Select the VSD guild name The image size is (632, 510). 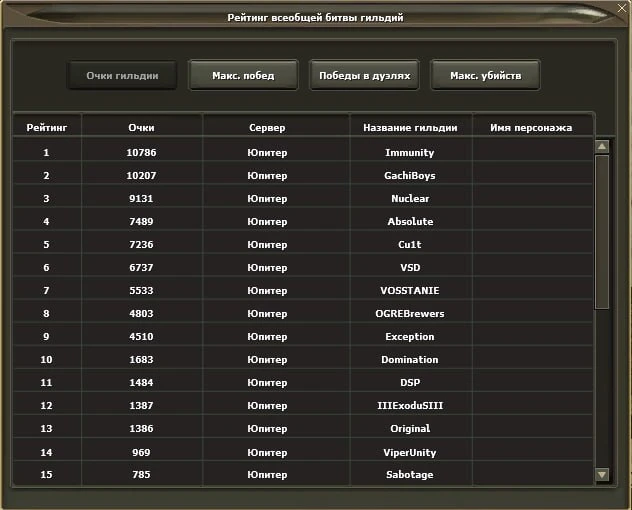[x=410, y=268]
